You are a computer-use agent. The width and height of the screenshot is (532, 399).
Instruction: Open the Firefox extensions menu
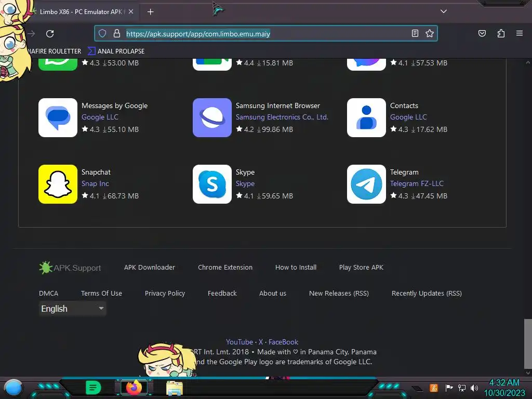[501, 33]
